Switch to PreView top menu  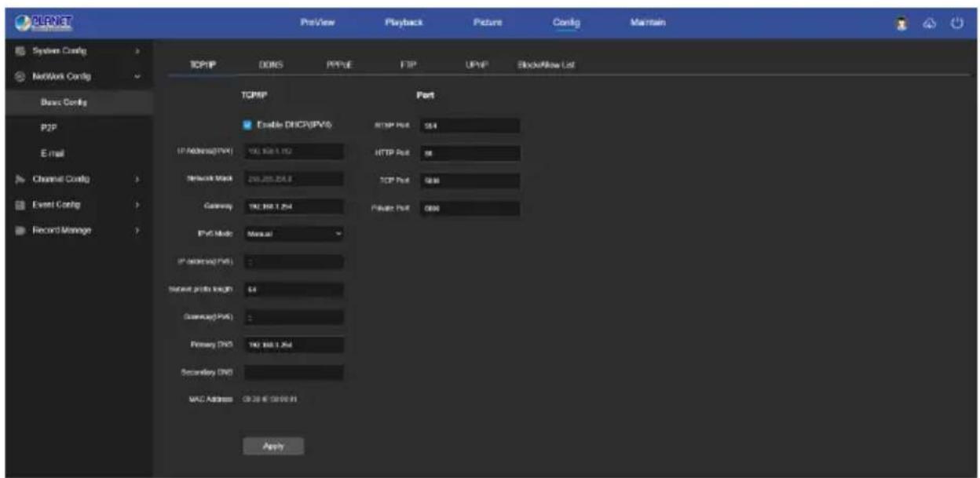tap(318, 24)
